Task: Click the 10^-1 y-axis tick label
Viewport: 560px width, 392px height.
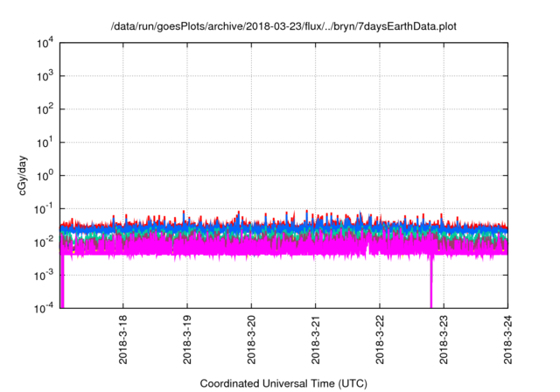Action: click(44, 209)
